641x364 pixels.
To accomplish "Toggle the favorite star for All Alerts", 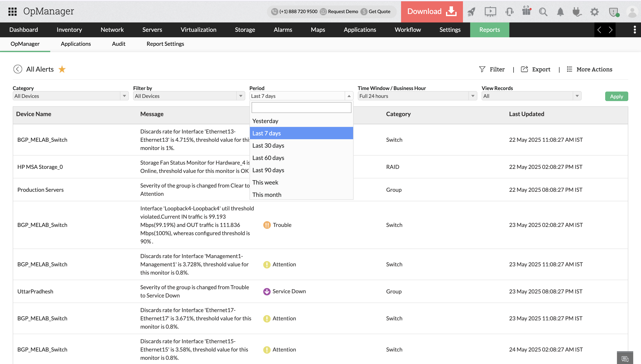I will coord(62,69).
